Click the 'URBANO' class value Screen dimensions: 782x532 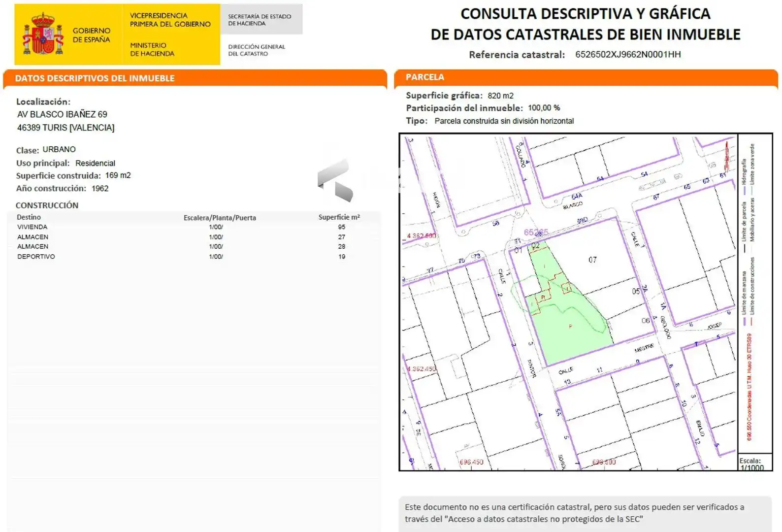(x=59, y=149)
